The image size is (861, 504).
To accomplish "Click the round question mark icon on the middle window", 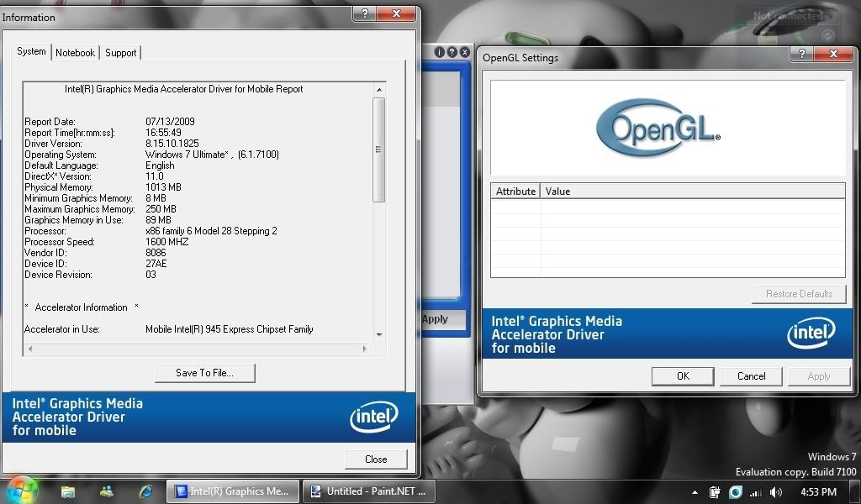I will pyautogui.click(x=452, y=52).
